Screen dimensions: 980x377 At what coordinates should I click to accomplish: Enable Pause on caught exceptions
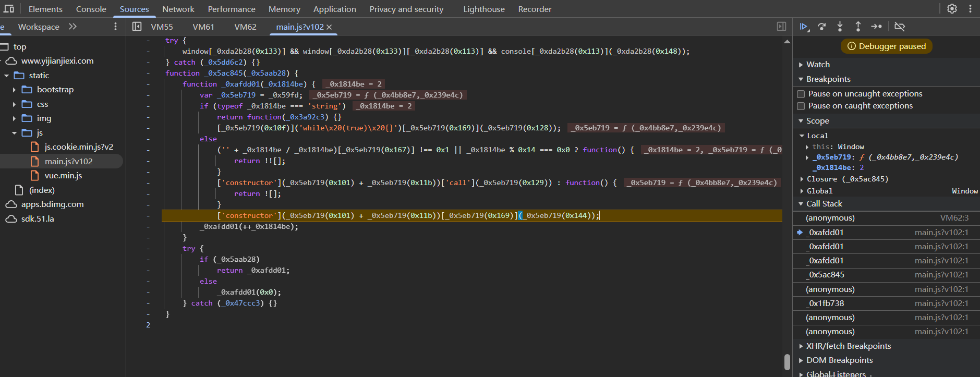click(x=801, y=106)
